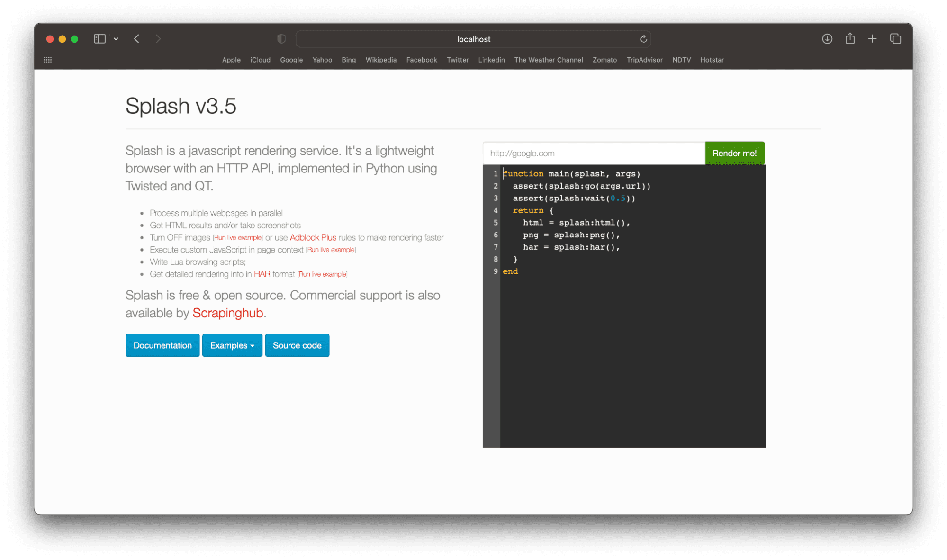This screenshot has height=560, width=947.
Task: Open the Bing bookmark
Action: pos(349,60)
